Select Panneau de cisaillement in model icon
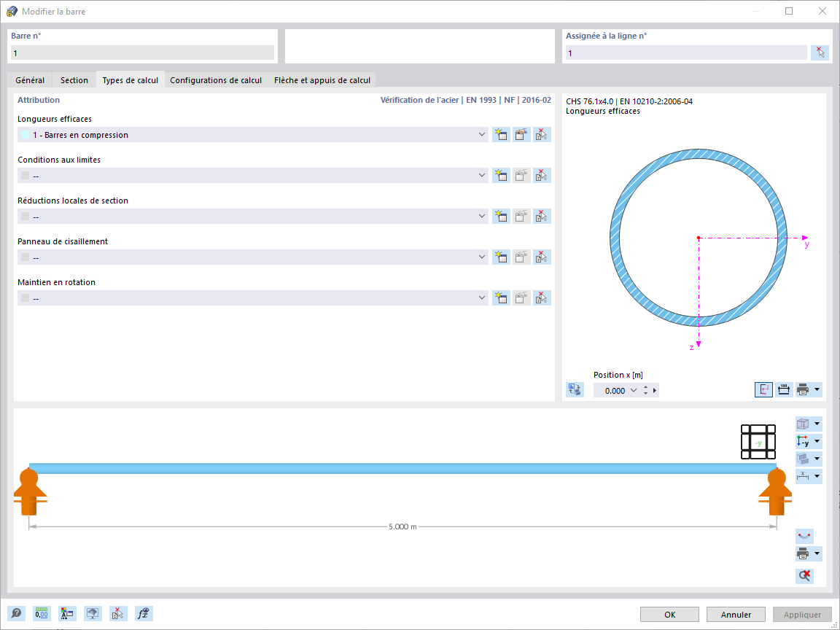The height and width of the screenshot is (630, 840). coord(542,257)
